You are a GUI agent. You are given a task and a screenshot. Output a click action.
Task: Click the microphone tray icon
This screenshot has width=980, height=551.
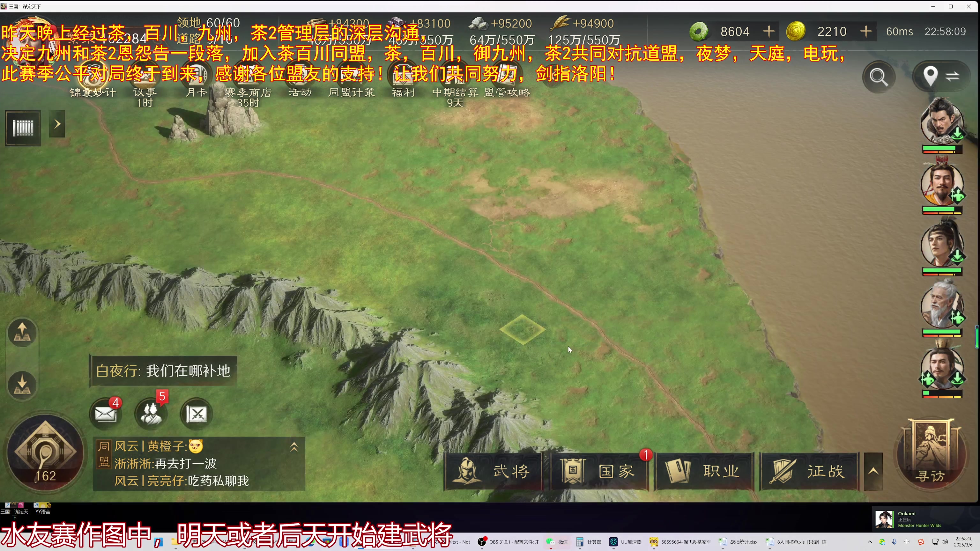(x=894, y=542)
